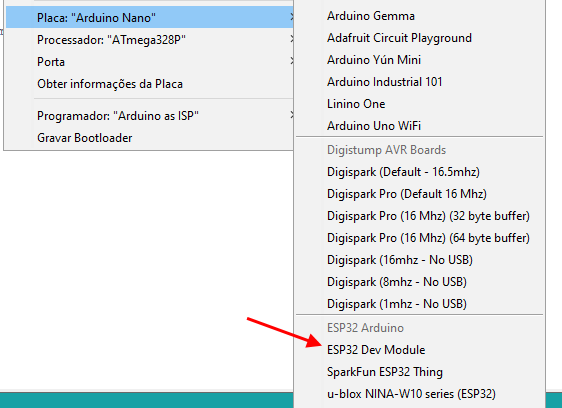This screenshot has width=562, height=408.
Task: Select Arduino Yún Mini board
Action: (419, 60)
